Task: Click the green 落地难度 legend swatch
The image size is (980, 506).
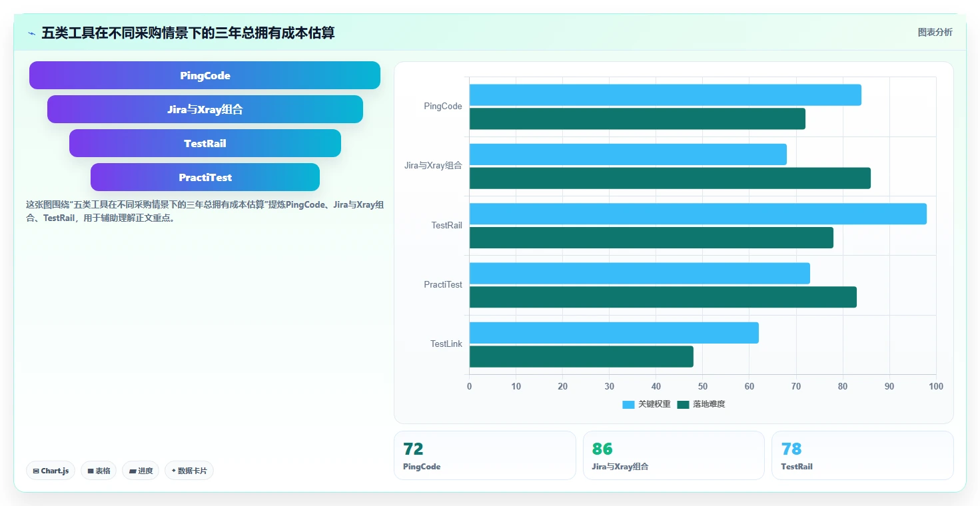Action: (x=683, y=404)
